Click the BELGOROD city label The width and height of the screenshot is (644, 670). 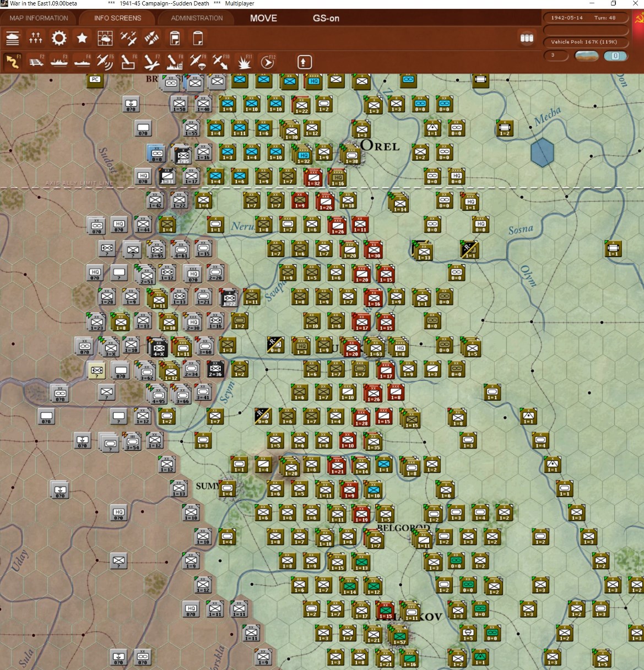pyautogui.click(x=403, y=528)
